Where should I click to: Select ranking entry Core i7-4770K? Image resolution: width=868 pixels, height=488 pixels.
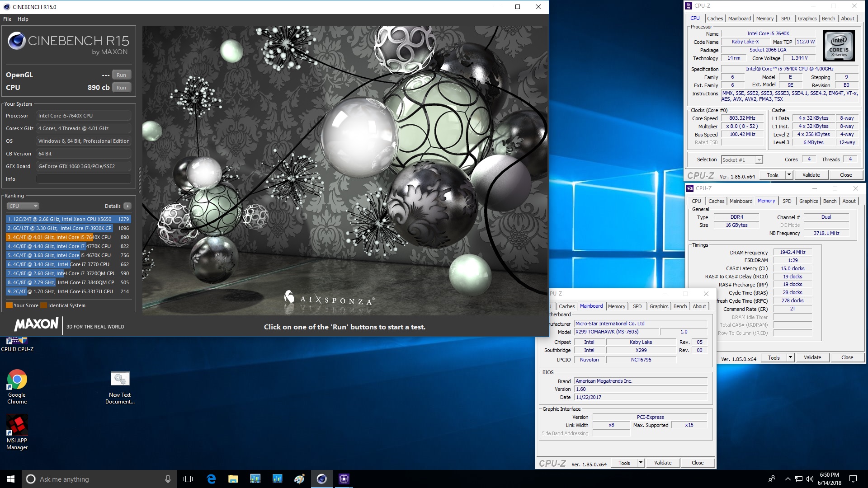pyautogui.click(x=68, y=246)
